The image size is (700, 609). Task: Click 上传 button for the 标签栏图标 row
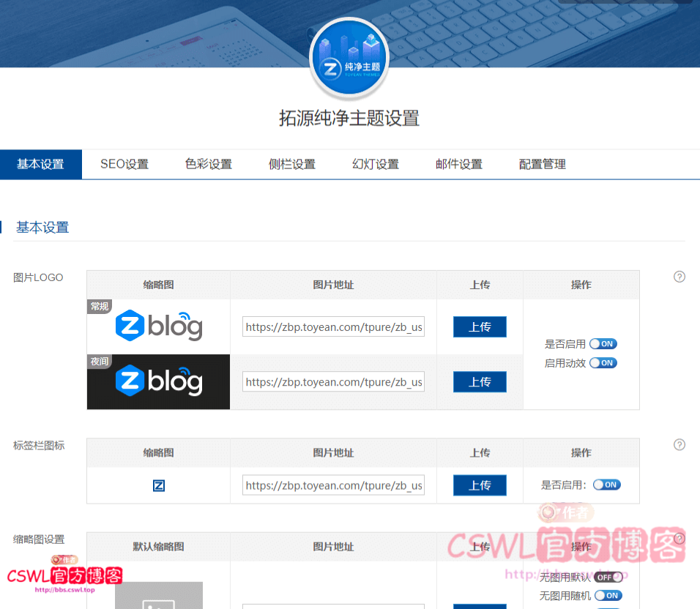480,485
